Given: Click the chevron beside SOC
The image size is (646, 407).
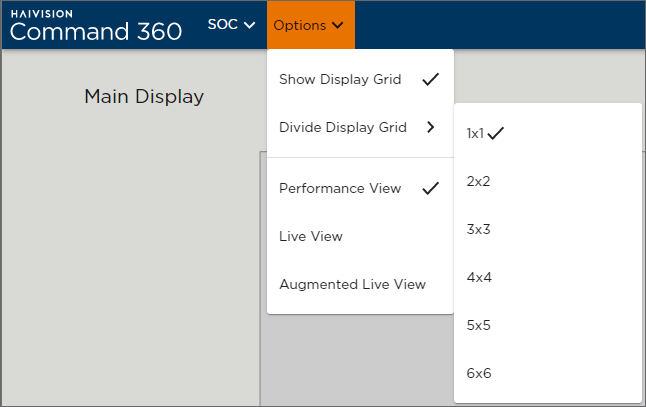Looking at the screenshot, I should [x=250, y=25].
